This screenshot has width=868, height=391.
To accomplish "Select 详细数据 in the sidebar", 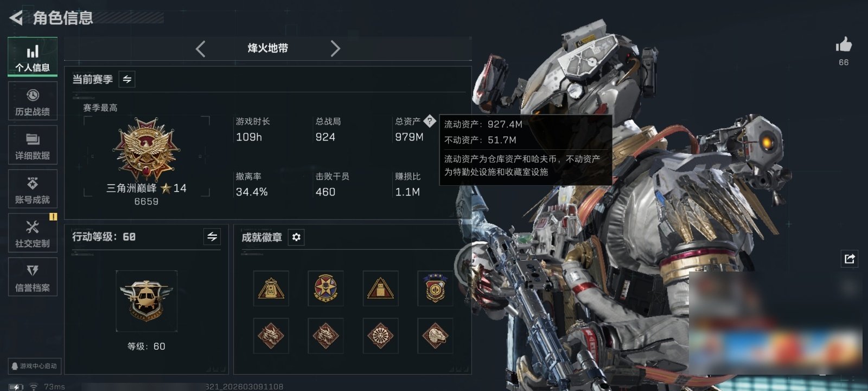I will click(x=33, y=145).
